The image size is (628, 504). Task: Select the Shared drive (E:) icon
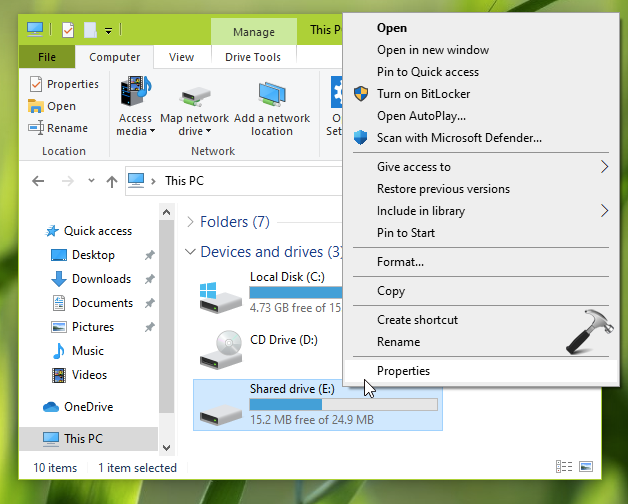pos(221,415)
